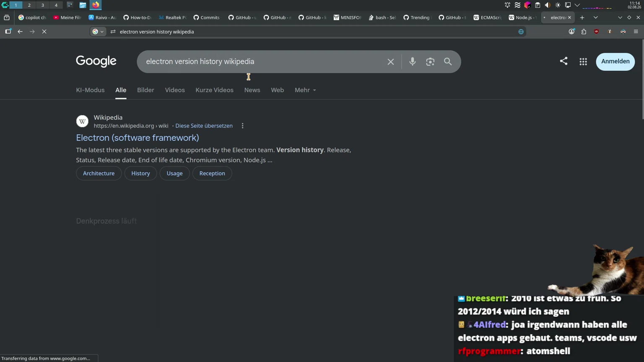Open the Kurze Videos results tab
The width and height of the screenshot is (644, 362).
point(214,90)
